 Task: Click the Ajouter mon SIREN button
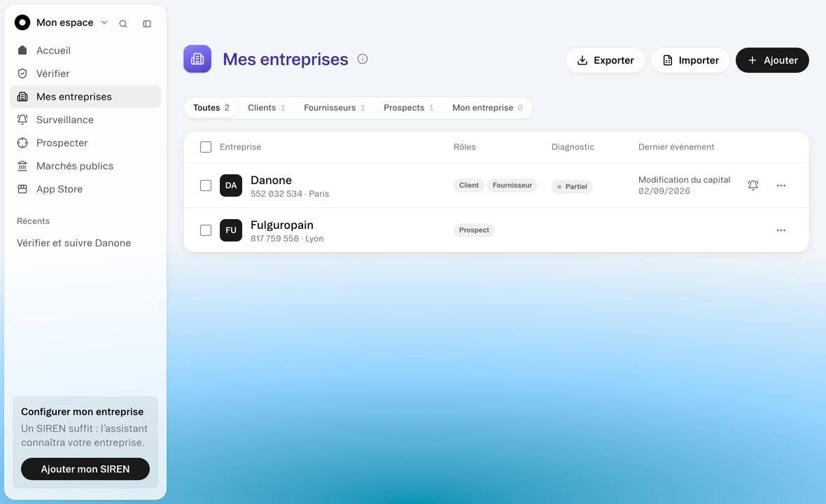(85, 469)
